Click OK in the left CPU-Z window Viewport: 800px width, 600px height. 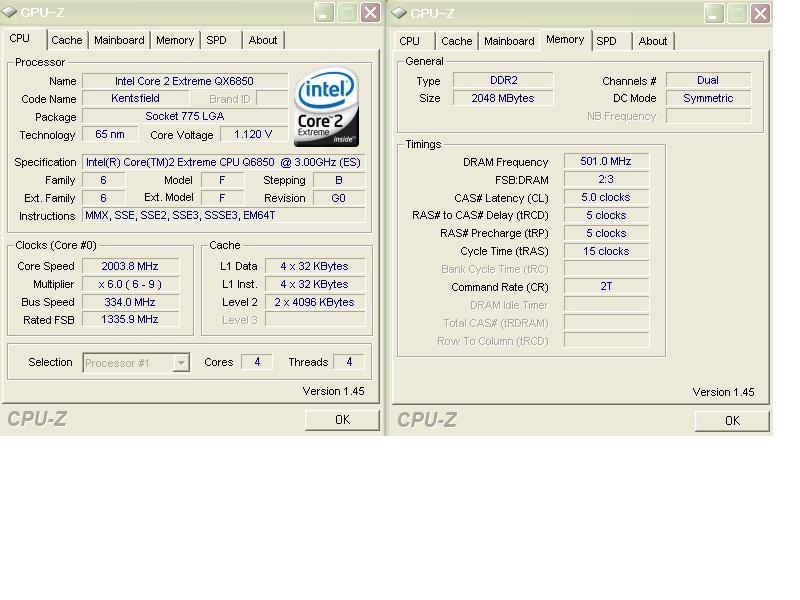pyautogui.click(x=342, y=420)
